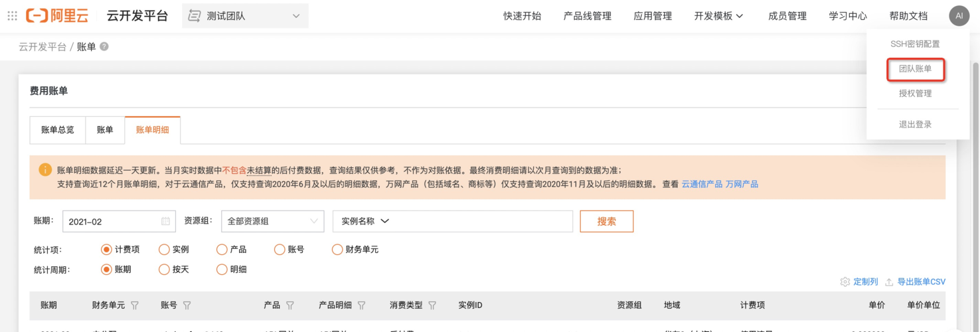
Task: Click the Alibaba Cloud logo
Action: click(x=57, y=16)
